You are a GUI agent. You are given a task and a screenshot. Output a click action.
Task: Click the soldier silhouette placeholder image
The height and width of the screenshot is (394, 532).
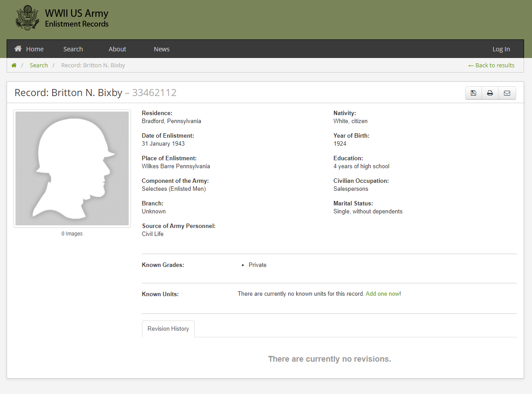pyautogui.click(x=72, y=168)
